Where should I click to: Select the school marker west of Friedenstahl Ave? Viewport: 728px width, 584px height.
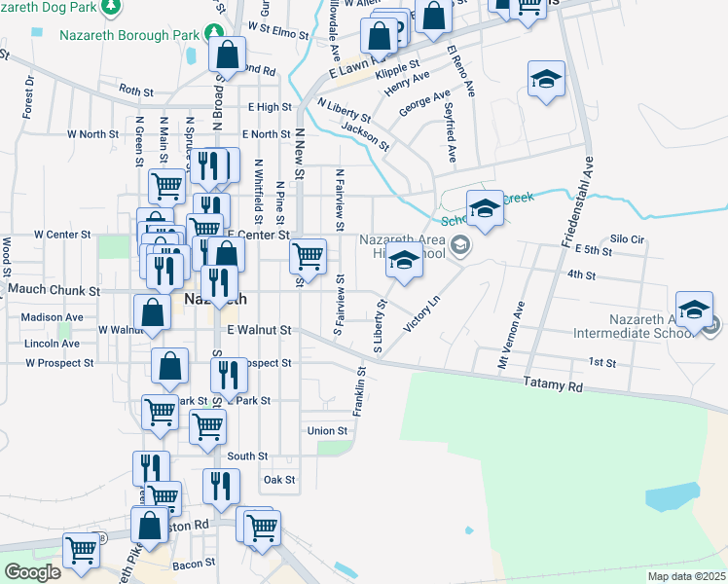tap(546, 78)
